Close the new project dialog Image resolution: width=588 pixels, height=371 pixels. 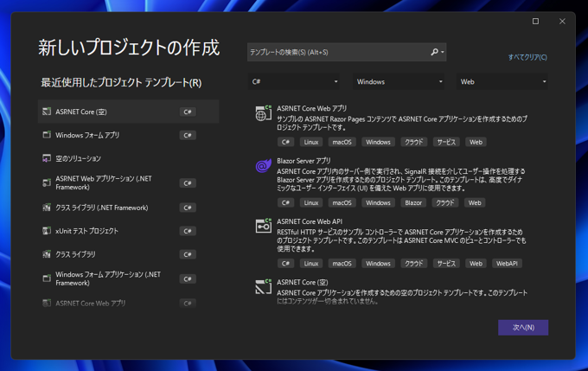pyautogui.click(x=562, y=22)
